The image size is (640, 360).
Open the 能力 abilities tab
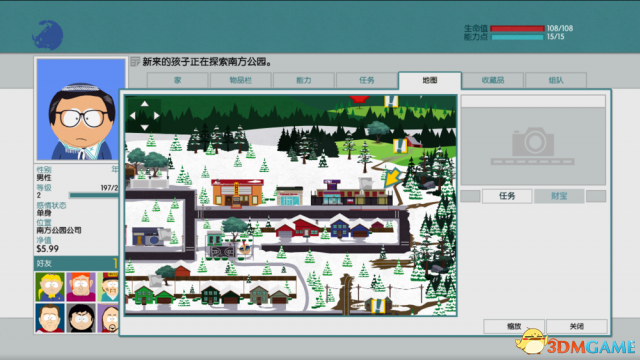304,80
